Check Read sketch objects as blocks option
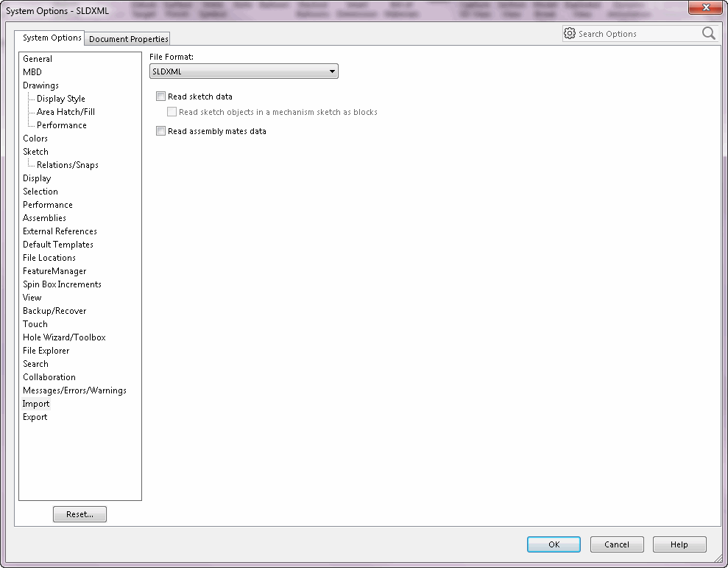 point(172,112)
